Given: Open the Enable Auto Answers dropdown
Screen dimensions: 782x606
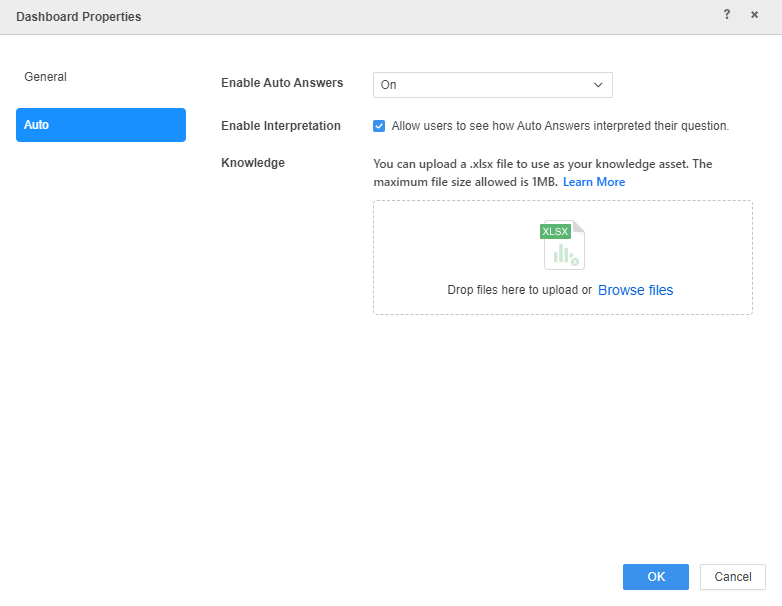Looking at the screenshot, I should pos(492,85).
